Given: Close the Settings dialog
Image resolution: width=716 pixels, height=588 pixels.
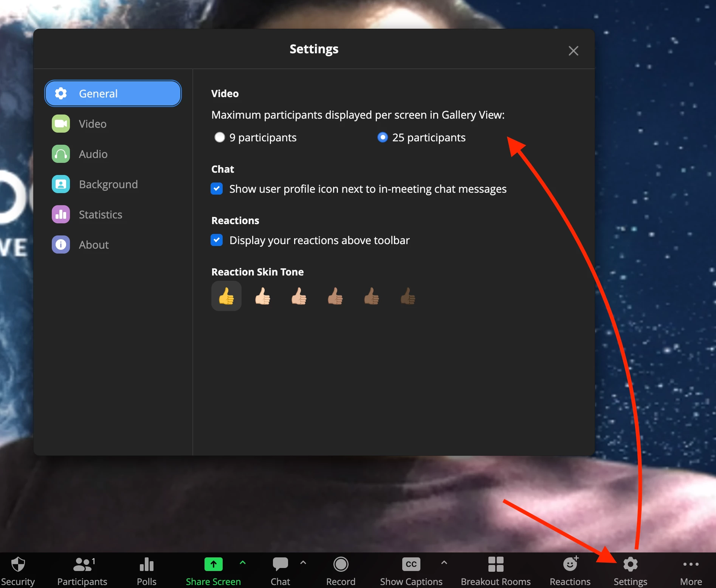Looking at the screenshot, I should (573, 51).
